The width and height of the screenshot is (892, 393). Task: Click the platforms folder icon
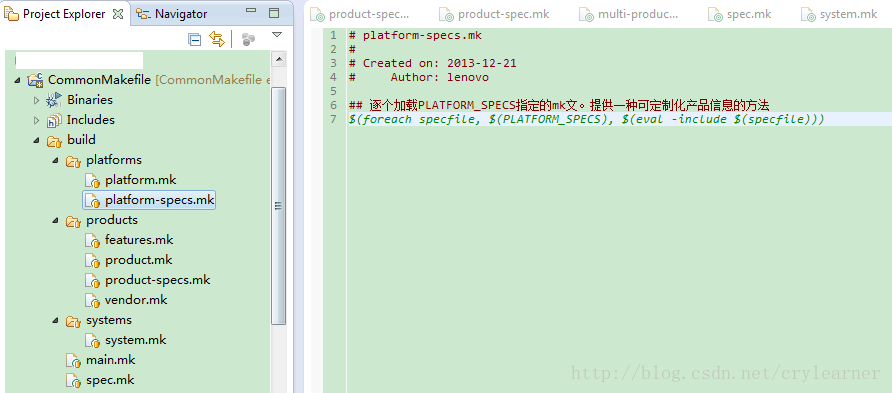pos(73,161)
